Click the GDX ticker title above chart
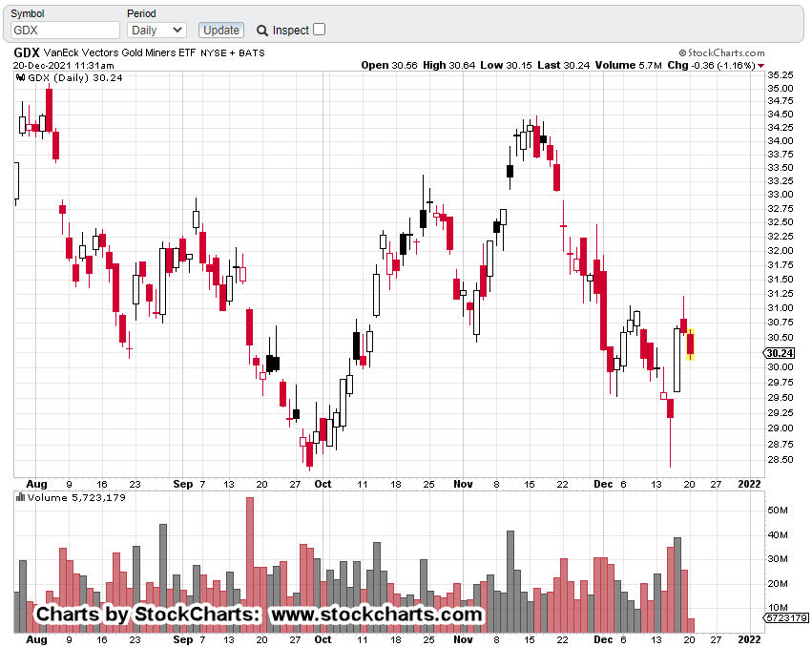 coord(27,52)
